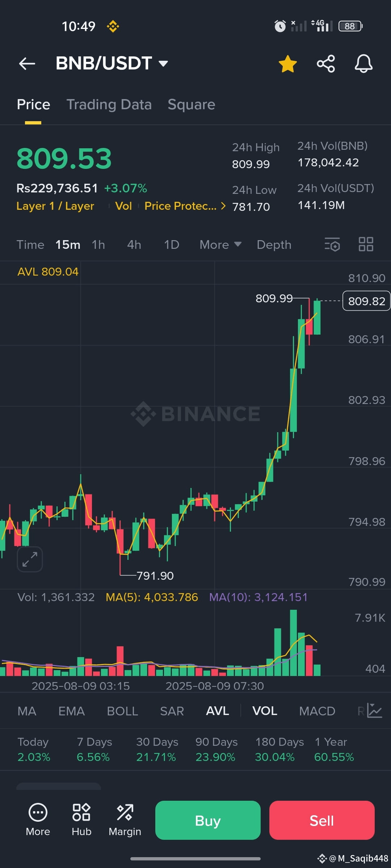Open the share icon

click(326, 64)
